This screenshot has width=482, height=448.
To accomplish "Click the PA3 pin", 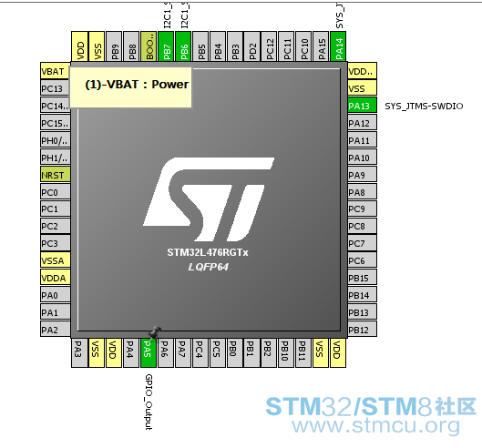I will click(x=79, y=352).
